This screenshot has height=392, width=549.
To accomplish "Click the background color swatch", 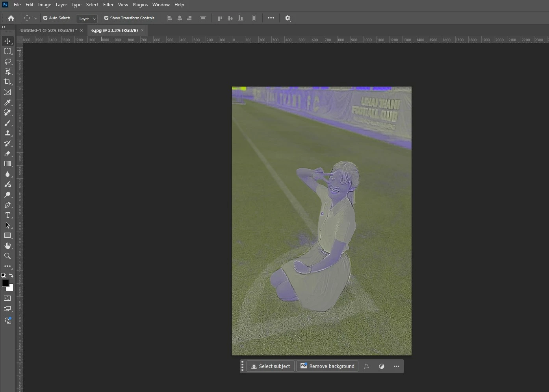I will tap(11, 288).
